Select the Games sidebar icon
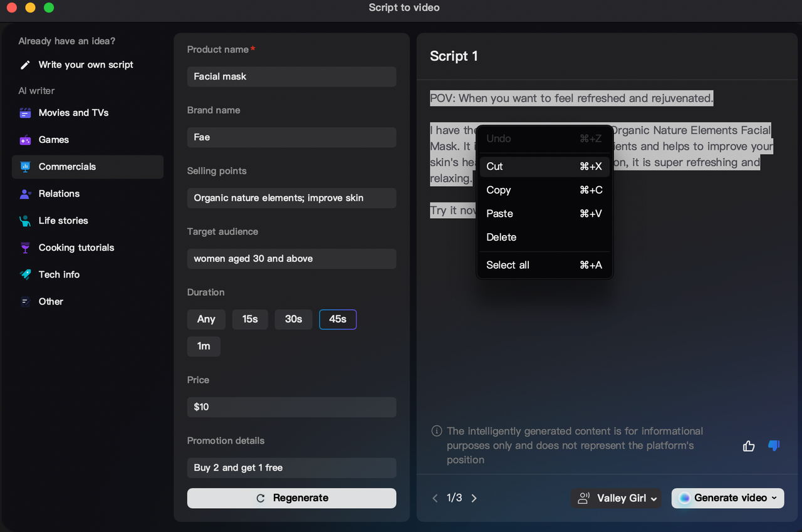The height and width of the screenshot is (532, 802). tap(24, 140)
